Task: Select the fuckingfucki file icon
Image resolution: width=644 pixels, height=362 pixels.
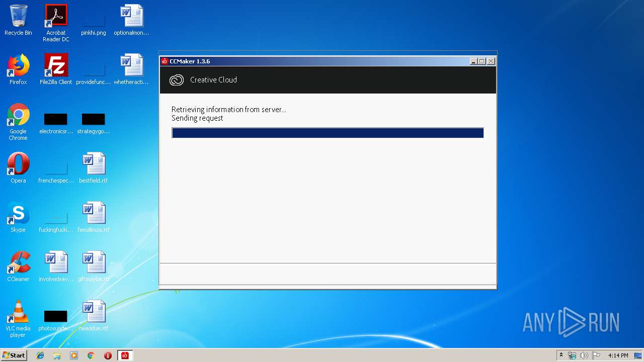Action: 56,217
